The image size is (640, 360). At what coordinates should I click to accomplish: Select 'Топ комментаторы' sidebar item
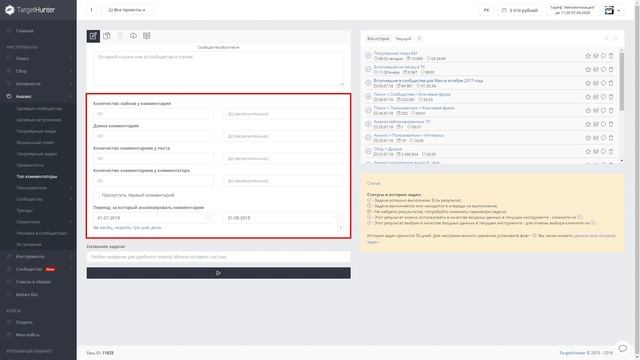pos(37,176)
